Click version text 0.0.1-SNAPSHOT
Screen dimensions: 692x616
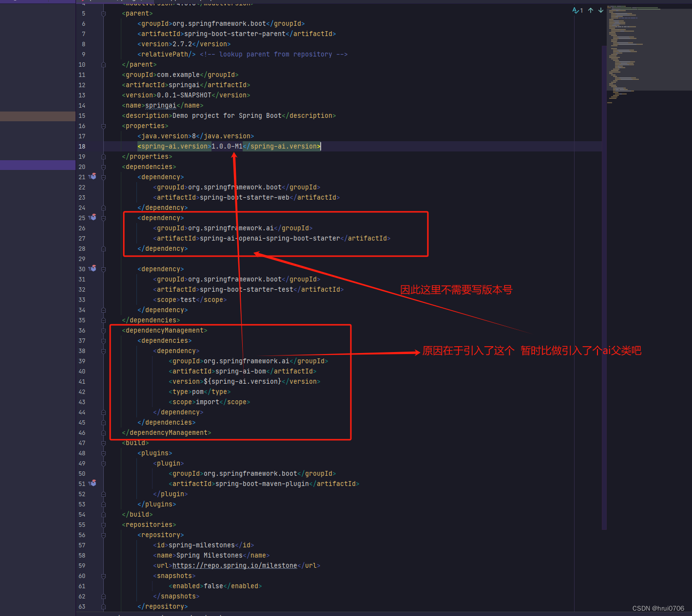[184, 95]
